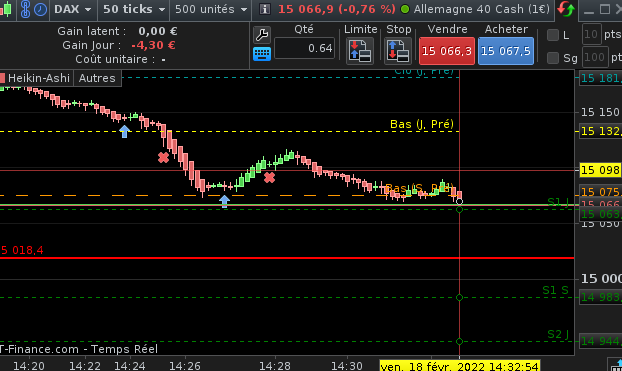Enable the L limit checkbox
Screen dimensions: 622x371
553,35
